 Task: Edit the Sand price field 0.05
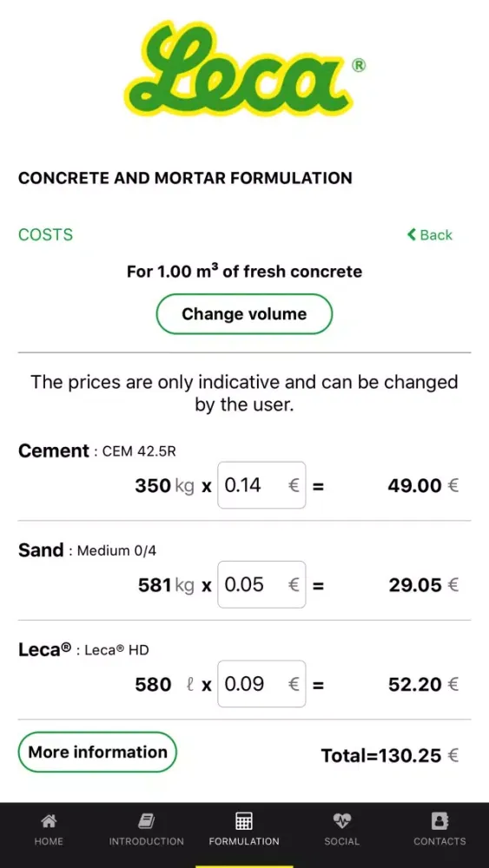pyautogui.click(x=261, y=584)
